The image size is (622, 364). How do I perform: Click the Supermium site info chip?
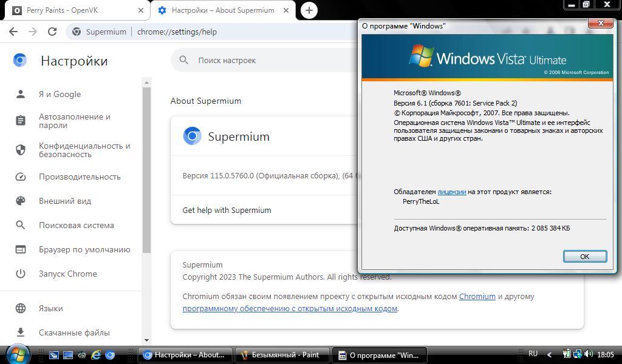99,32
